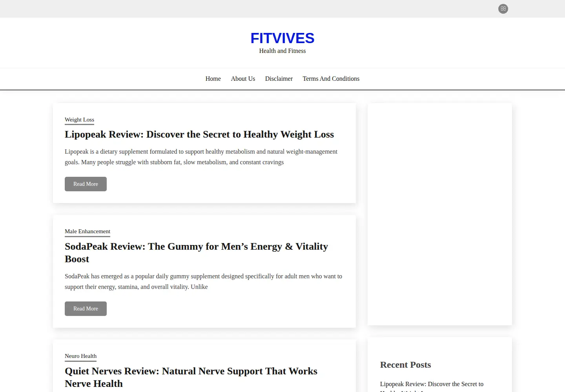Click the Health and Fitness tagline
The width and height of the screenshot is (565, 392).
[x=282, y=51]
